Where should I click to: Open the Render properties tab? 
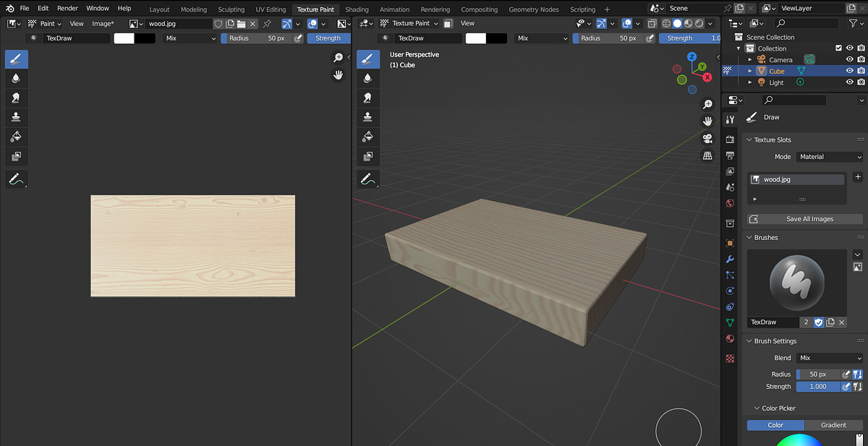click(x=730, y=138)
